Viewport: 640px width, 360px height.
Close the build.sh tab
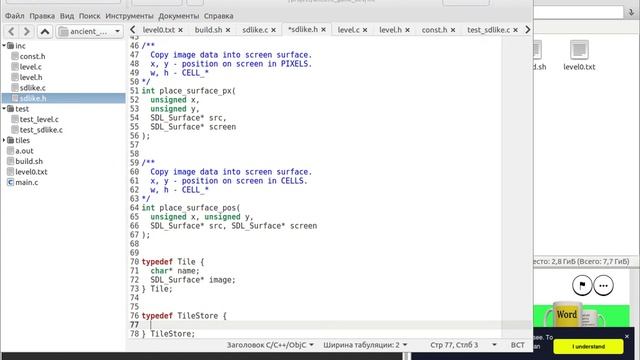click(228, 30)
